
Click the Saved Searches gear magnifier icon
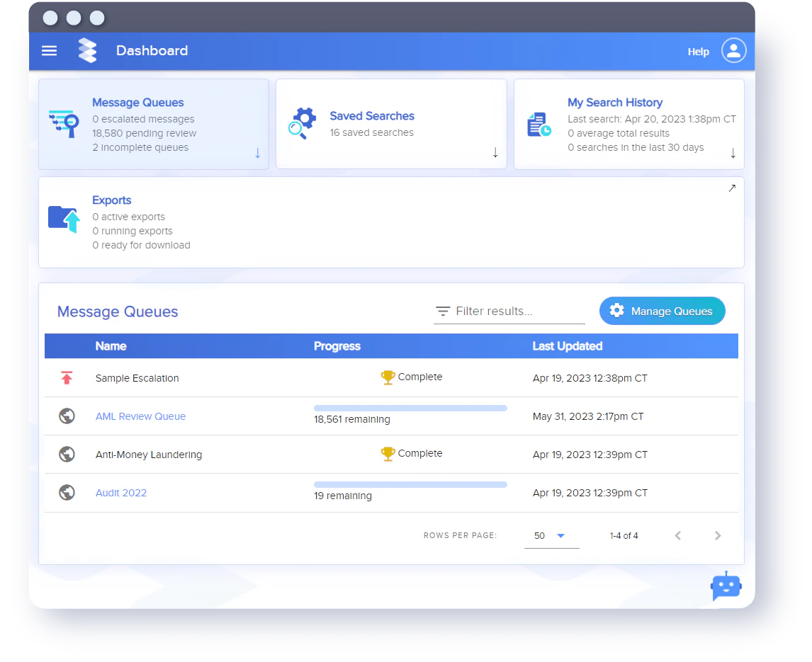pos(302,124)
